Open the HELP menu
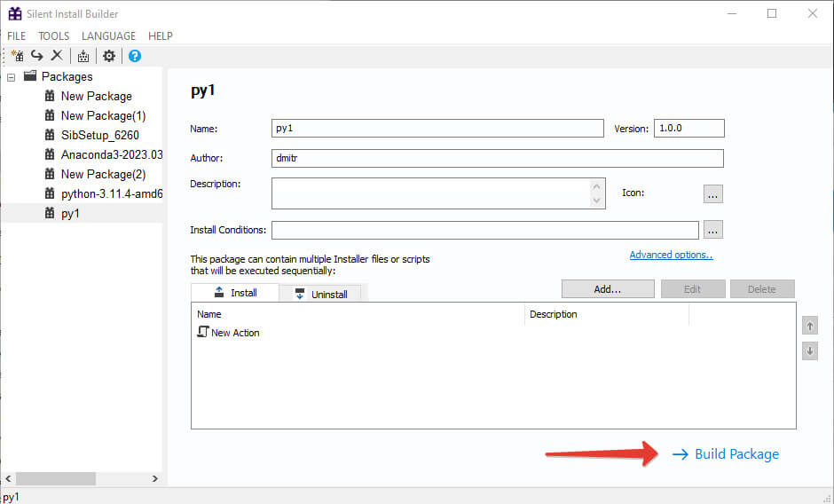This screenshot has height=504, width=834. click(x=160, y=35)
